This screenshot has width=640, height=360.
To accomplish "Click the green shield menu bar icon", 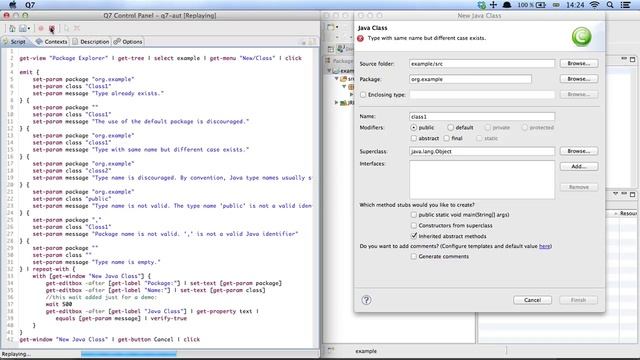I will coord(482,5).
